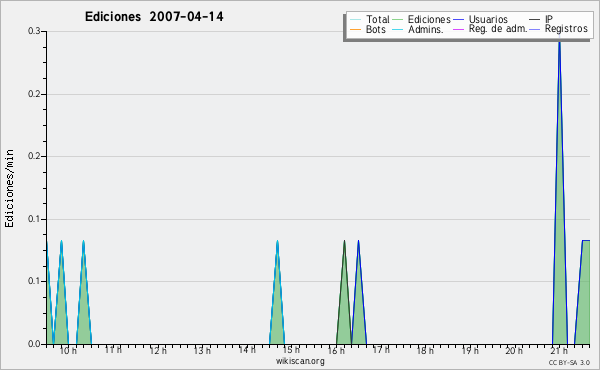This screenshot has width=600, height=370.
Task: Click the 'CC BY-SA 3.0' license text
Action: pos(569,362)
